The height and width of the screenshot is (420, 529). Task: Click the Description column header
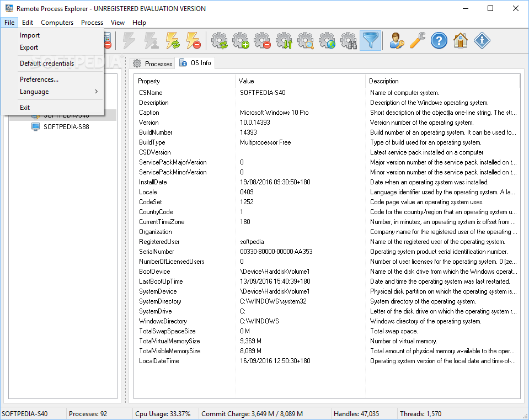(x=442, y=81)
